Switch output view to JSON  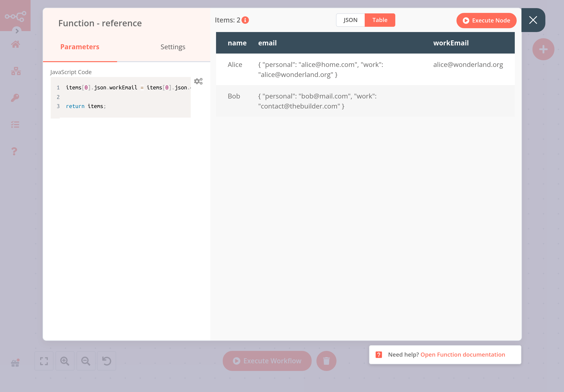point(350,20)
